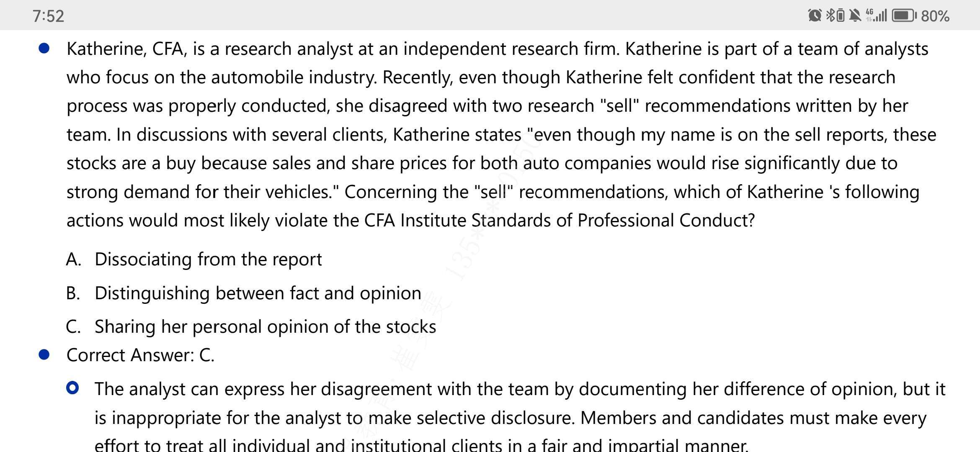Select answer C Sharing her personal opinion
Viewport: 980px width, 452px height.
[251, 327]
